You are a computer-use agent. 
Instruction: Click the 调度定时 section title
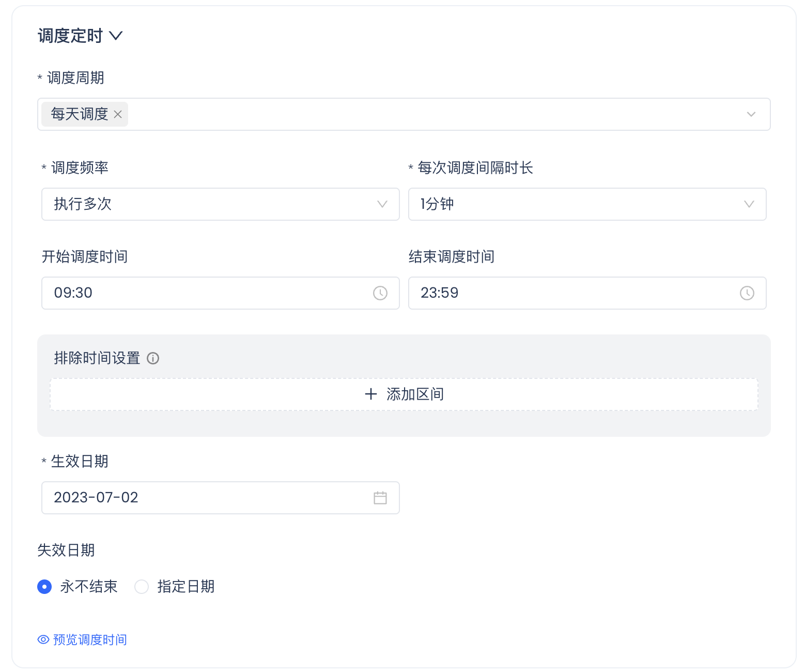(70, 36)
